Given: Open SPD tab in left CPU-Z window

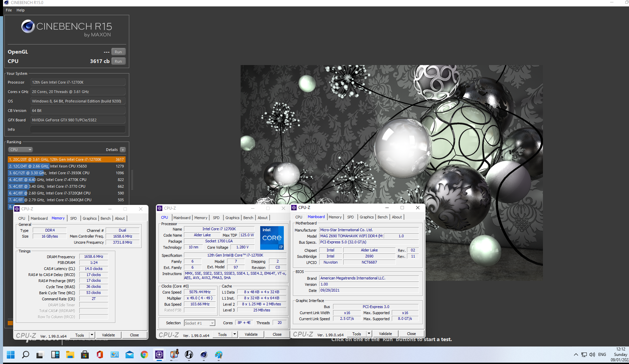Looking at the screenshot, I should tap(74, 218).
